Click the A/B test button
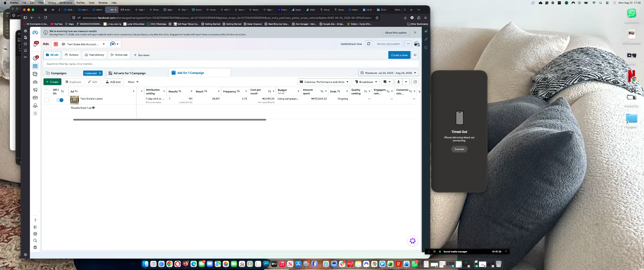The width and height of the screenshot is (644, 270). [x=113, y=82]
